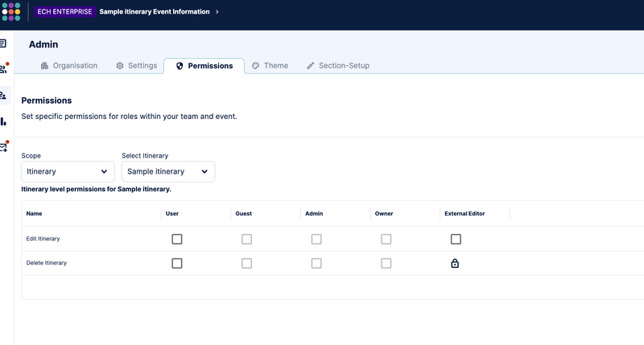Open the Section-Setup tab
644x345 pixels.
click(338, 66)
